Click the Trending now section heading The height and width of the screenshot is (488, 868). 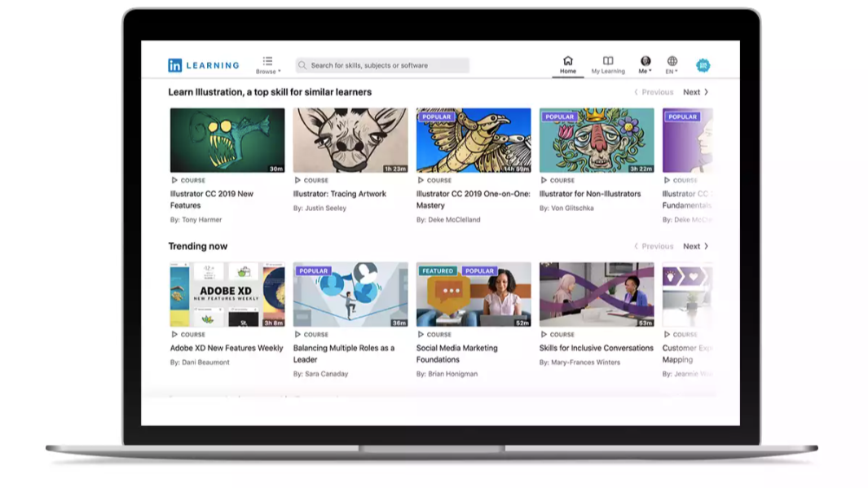[x=197, y=246]
